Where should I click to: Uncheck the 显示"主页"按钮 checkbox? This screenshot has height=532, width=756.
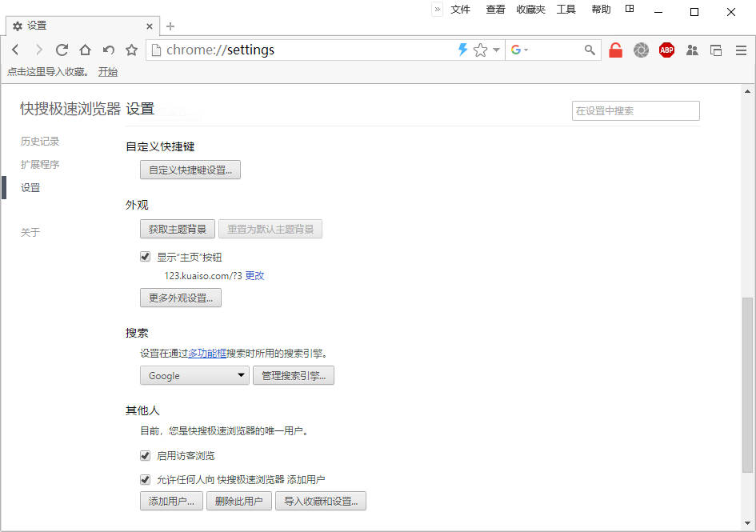point(146,257)
